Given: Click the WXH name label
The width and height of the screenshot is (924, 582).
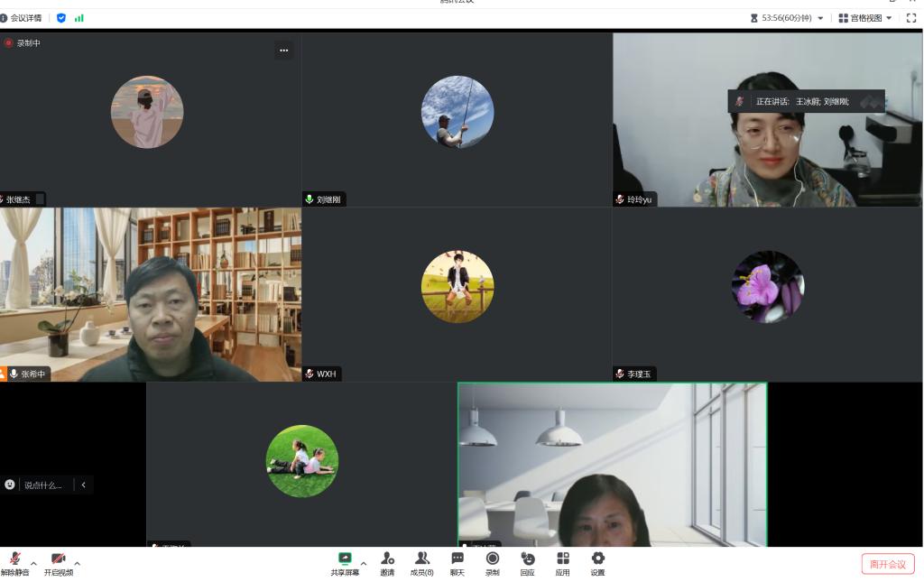Looking at the screenshot, I should click(x=327, y=374).
